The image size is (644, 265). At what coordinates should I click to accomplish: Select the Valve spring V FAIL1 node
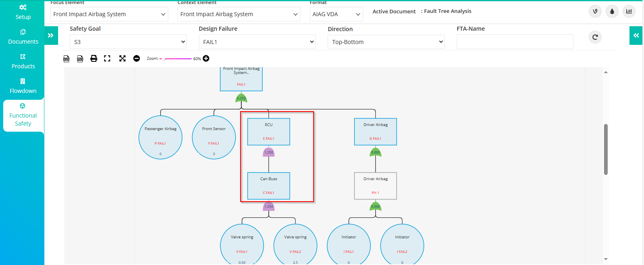(242, 244)
